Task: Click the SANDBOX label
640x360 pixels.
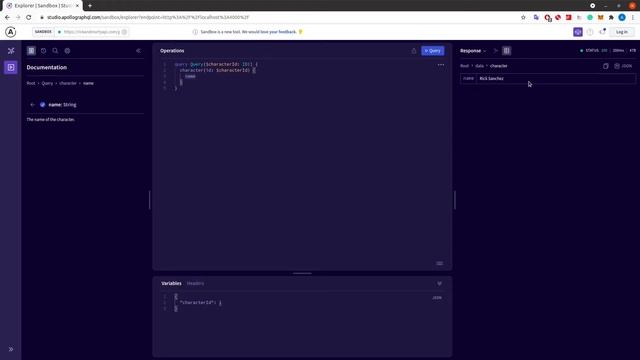Action: coord(43,32)
